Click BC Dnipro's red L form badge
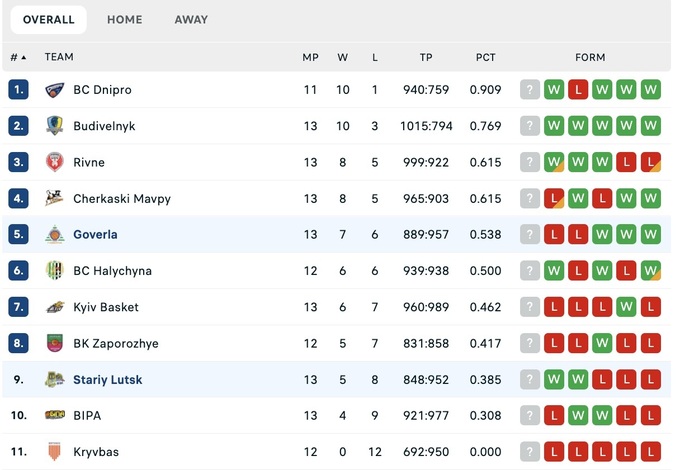The width and height of the screenshot is (680, 470). (x=578, y=90)
